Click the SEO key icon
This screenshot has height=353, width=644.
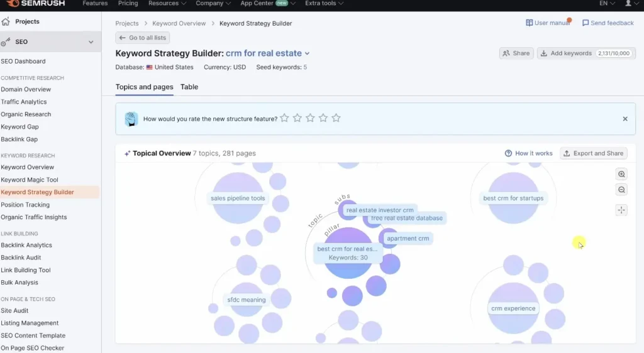coord(5,42)
